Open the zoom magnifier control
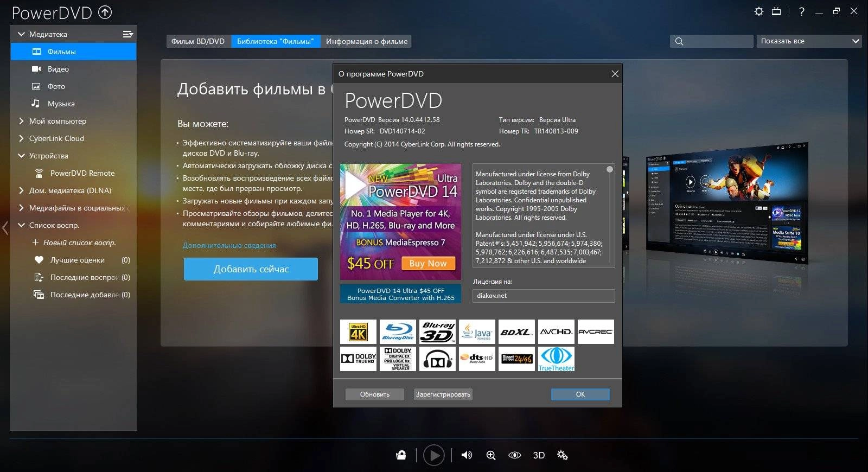This screenshot has width=868, height=472. click(491, 455)
